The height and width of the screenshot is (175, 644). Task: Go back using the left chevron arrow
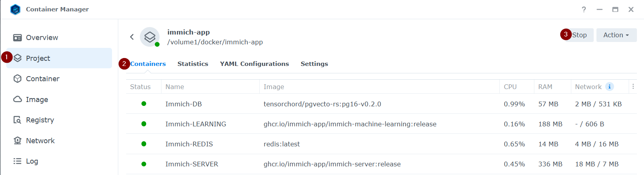pos(132,37)
